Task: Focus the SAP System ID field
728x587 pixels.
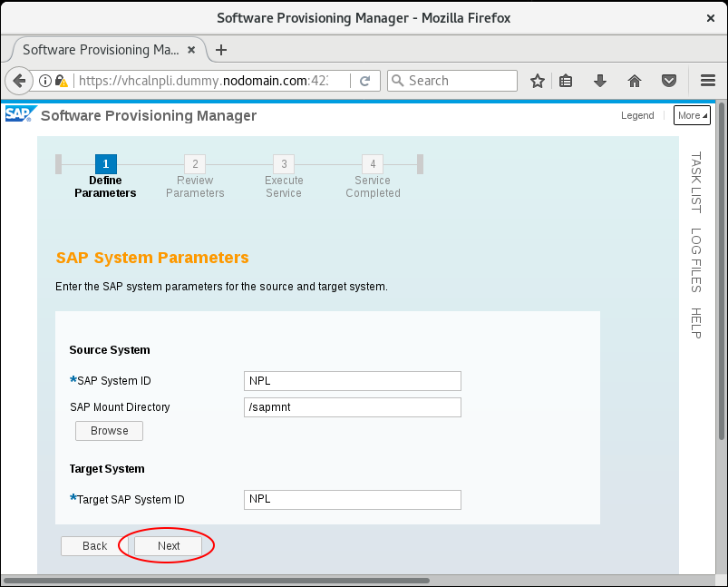Action: coord(353,381)
